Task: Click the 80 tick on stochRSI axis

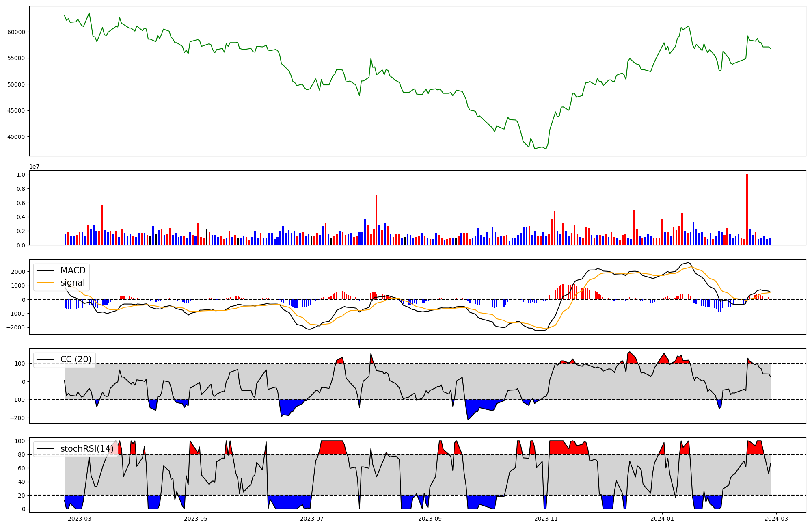Action: pyautogui.click(x=22, y=454)
